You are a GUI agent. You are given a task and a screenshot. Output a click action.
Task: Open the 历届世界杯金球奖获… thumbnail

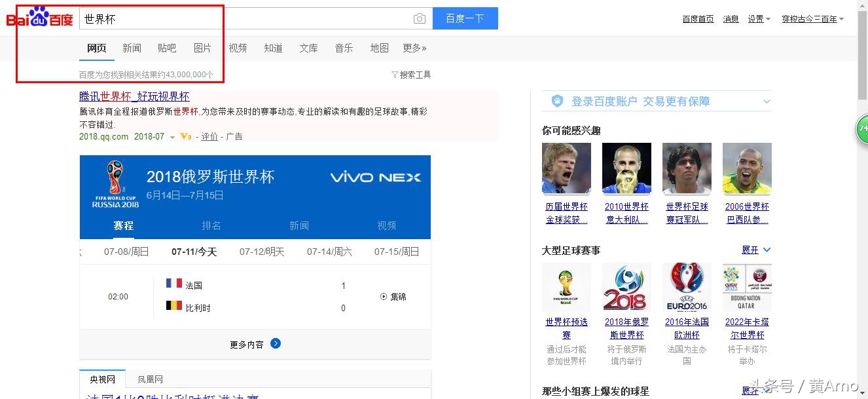(566, 168)
